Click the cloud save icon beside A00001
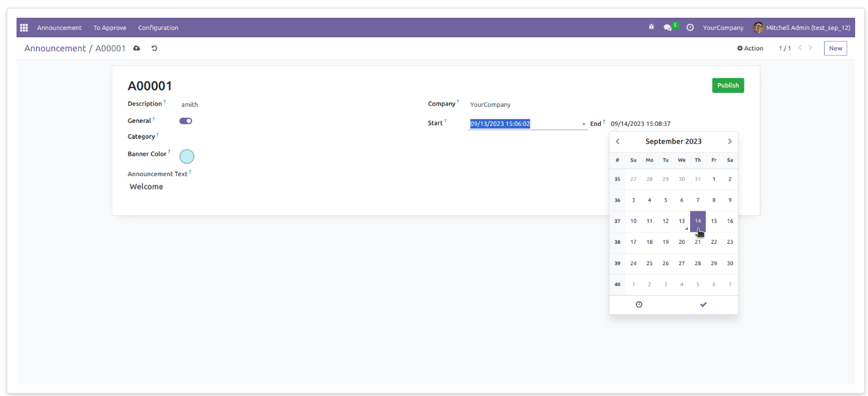 tap(137, 48)
